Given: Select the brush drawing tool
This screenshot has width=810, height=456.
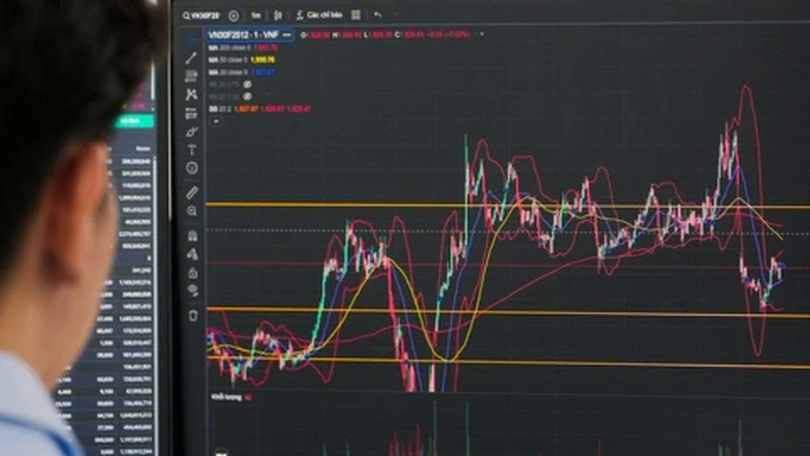Looking at the screenshot, I should pyautogui.click(x=192, y=132).
